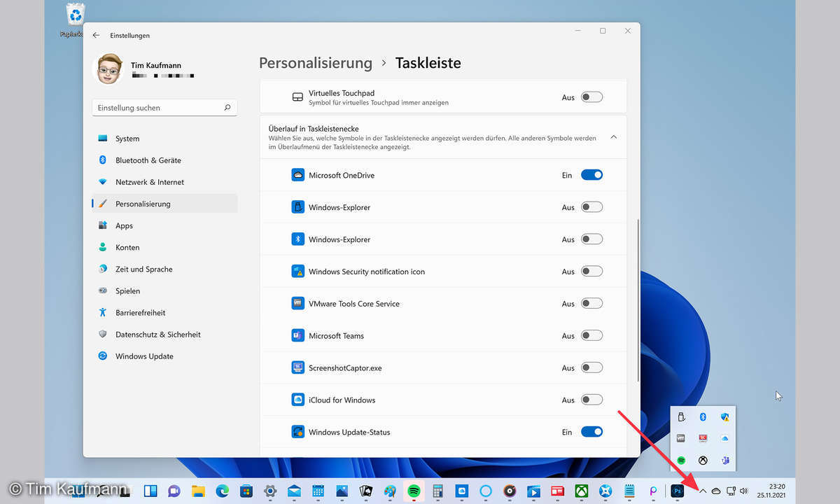The width and height of the screenshot is (840, 504).
Task: Open Calculator from the taskbar
Action: [438, 491]
